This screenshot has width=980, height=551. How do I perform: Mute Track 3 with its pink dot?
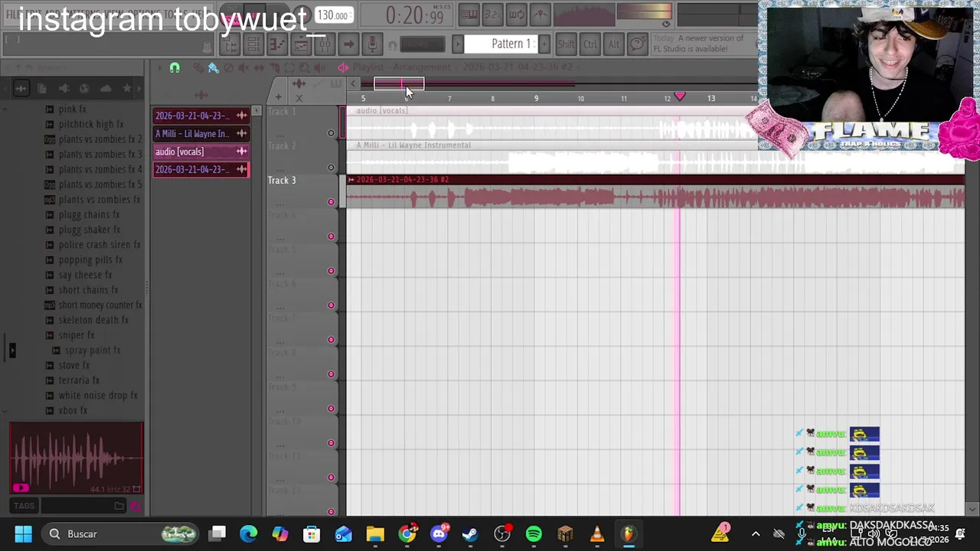coord(331,202)
